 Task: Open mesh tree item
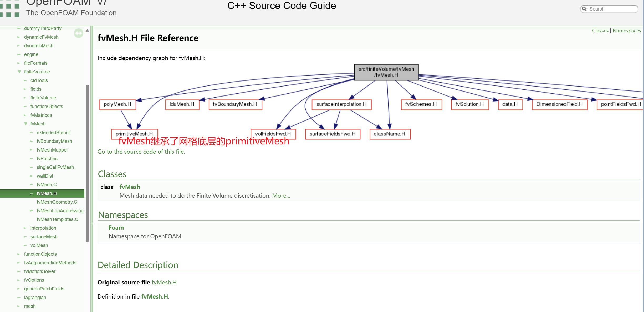[x=30, y=306]
